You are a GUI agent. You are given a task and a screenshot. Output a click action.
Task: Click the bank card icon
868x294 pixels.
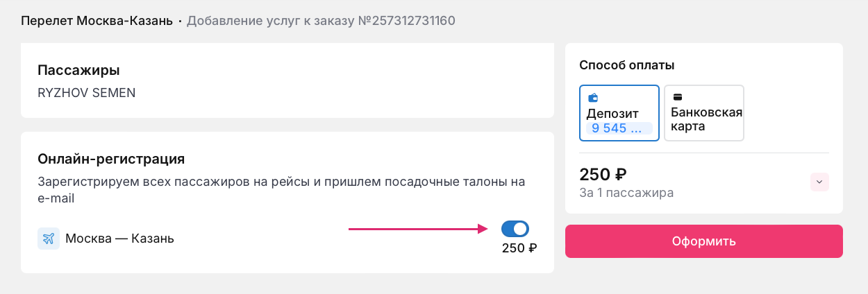(677, 97)
